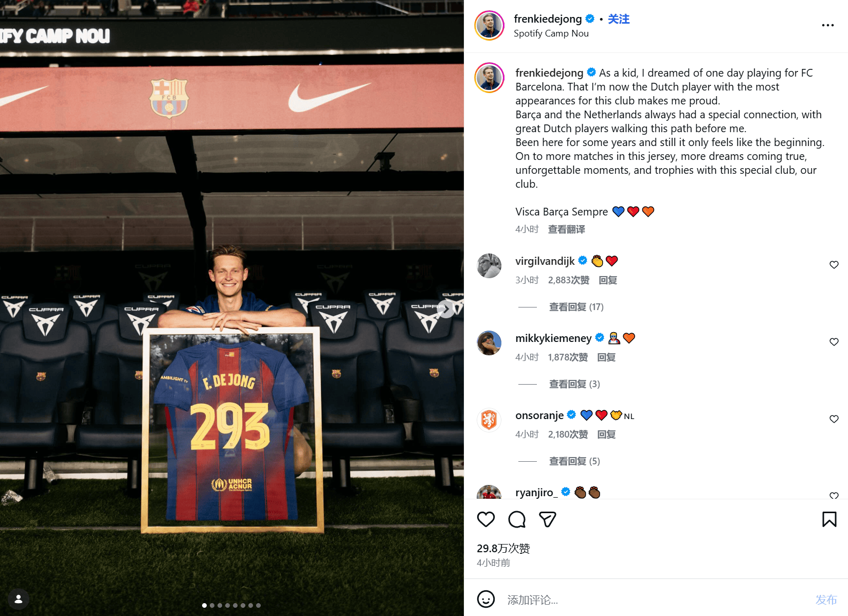Open the three-dot more options menu
Image resolution: width=848 pixels, height=616 pixels.
click(x=827, y=25)
